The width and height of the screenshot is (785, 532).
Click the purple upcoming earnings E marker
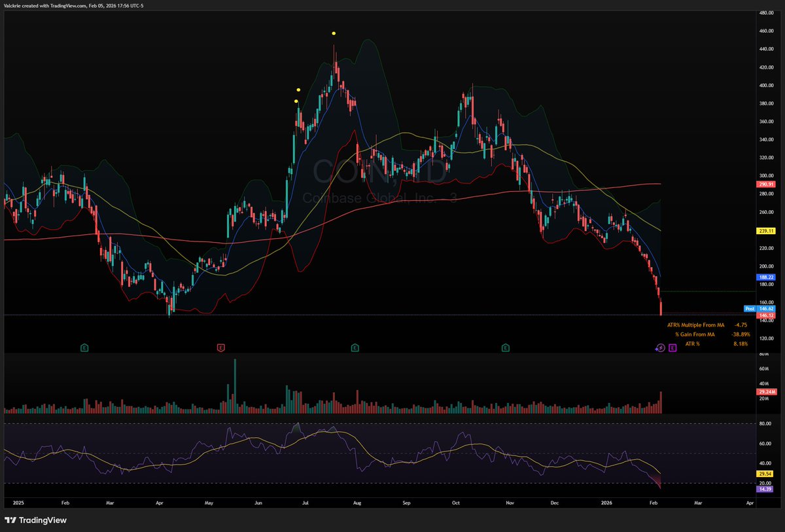coord(672,348)
